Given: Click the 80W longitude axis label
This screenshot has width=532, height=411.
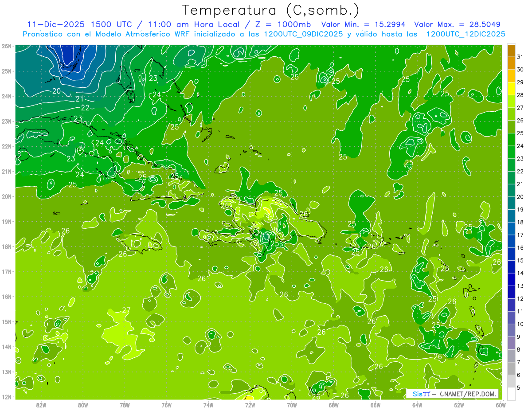Looking at the screenshot, I should 82,405.
